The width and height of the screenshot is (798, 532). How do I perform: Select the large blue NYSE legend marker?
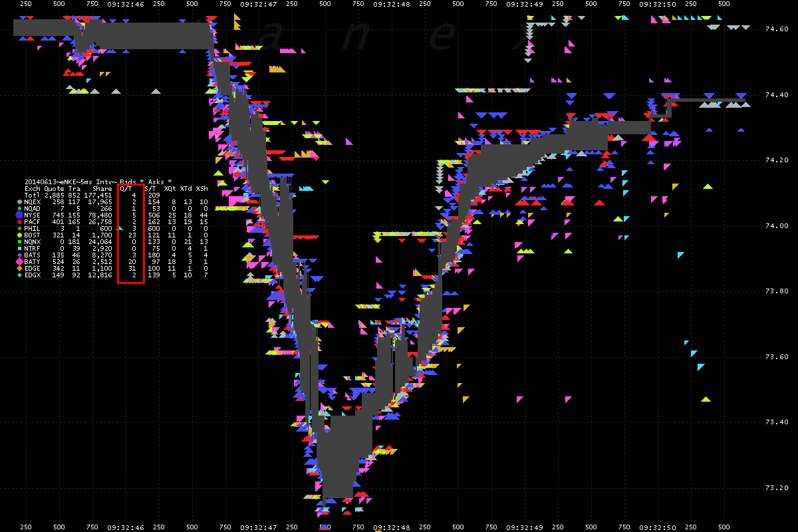click(19, 215)
